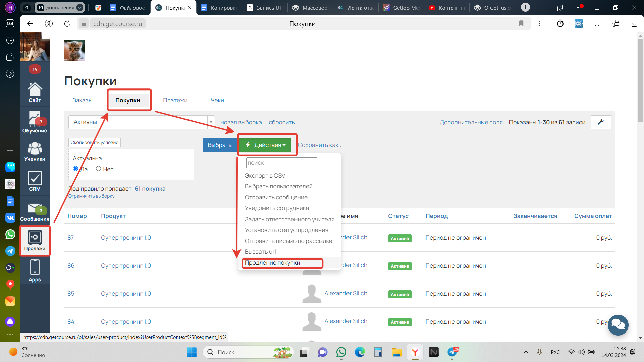Choose Продление покупки menu item
The width and height of the screenshot is (644, 362).
tap(272, 263)
